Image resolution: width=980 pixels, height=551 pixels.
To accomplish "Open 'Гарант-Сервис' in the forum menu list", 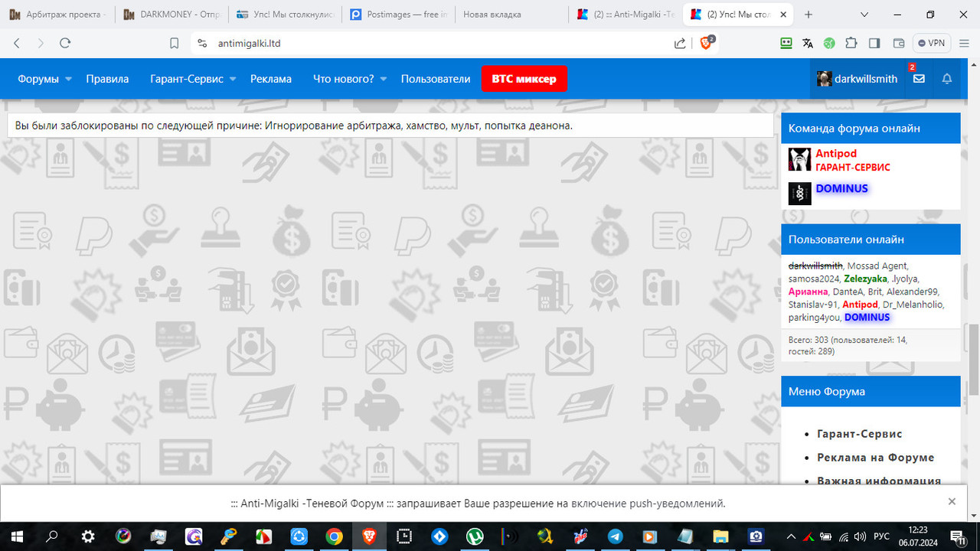I will 860,433.
